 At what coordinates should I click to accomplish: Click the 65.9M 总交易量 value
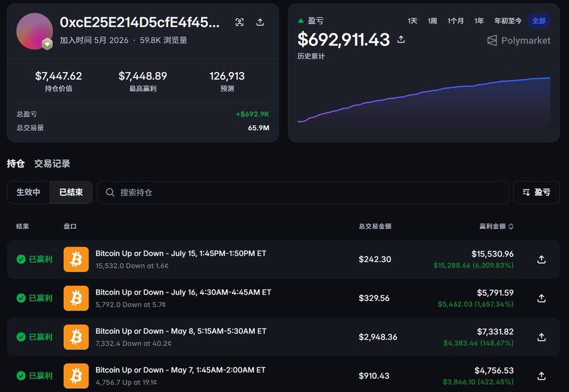[x=259, y=128]
